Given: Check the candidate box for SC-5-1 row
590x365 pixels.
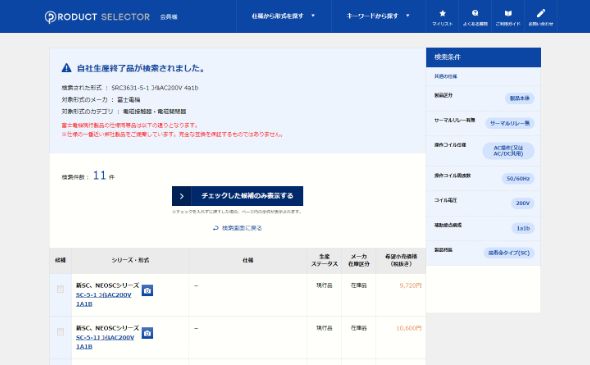Looking at the screenshot, I should coord(60,289).
